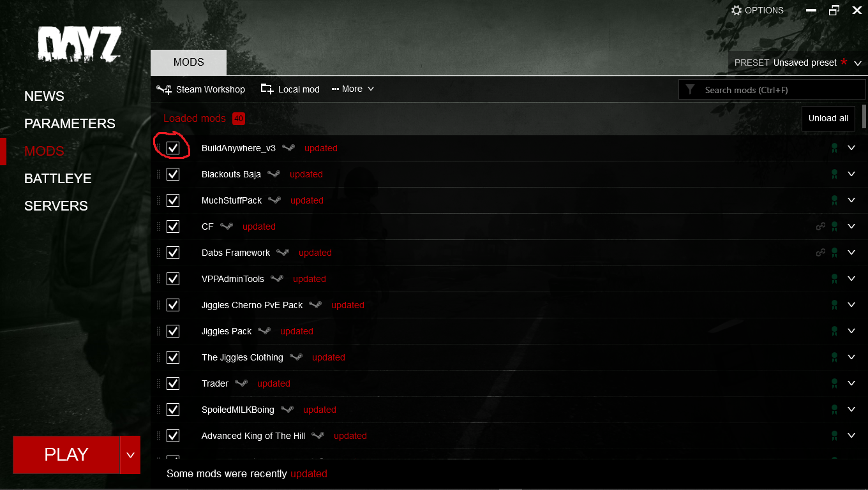This screenshot has height=490, width=868.
Task: Uncheck the VPPAdminTools mod checkbox
Action: (173, 279)
